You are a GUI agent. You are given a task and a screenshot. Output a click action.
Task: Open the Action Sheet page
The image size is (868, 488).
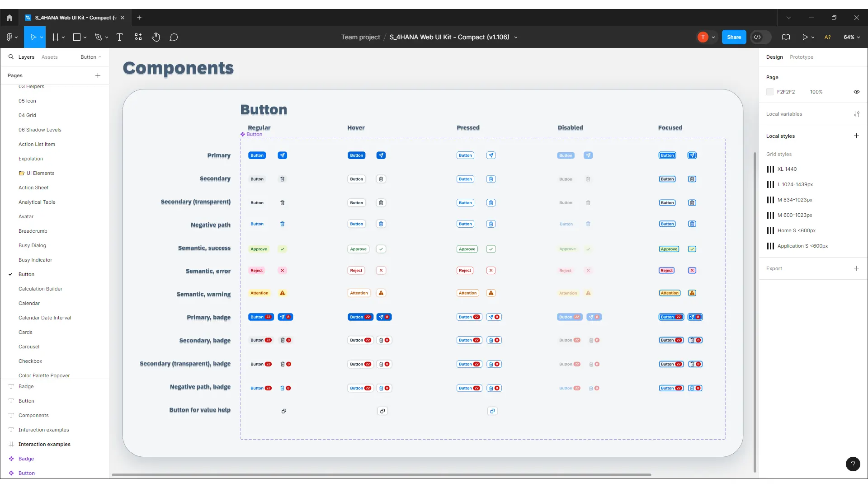coord(33,188)
